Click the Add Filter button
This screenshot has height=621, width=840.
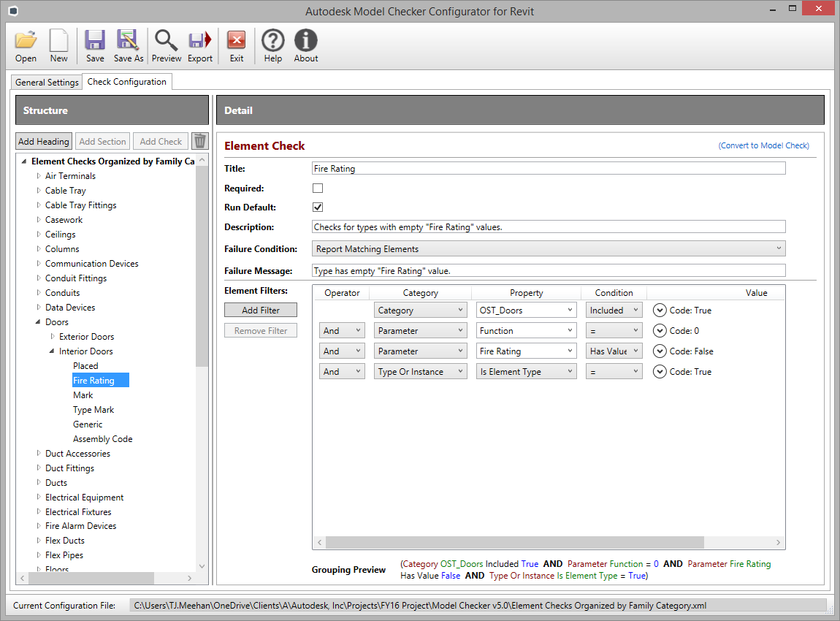click(x=260, y=310)
